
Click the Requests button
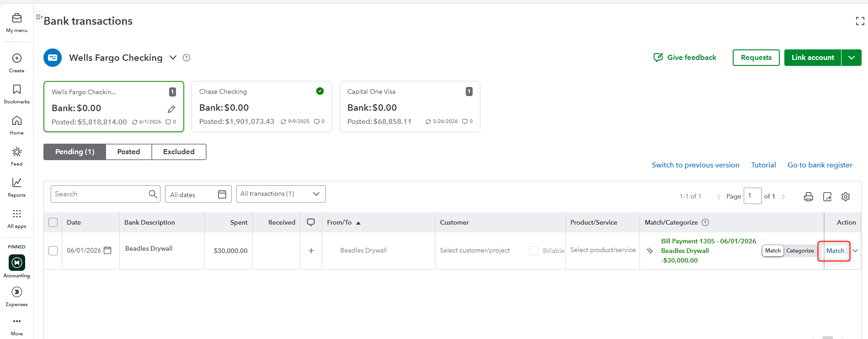(x=756, y=58)
